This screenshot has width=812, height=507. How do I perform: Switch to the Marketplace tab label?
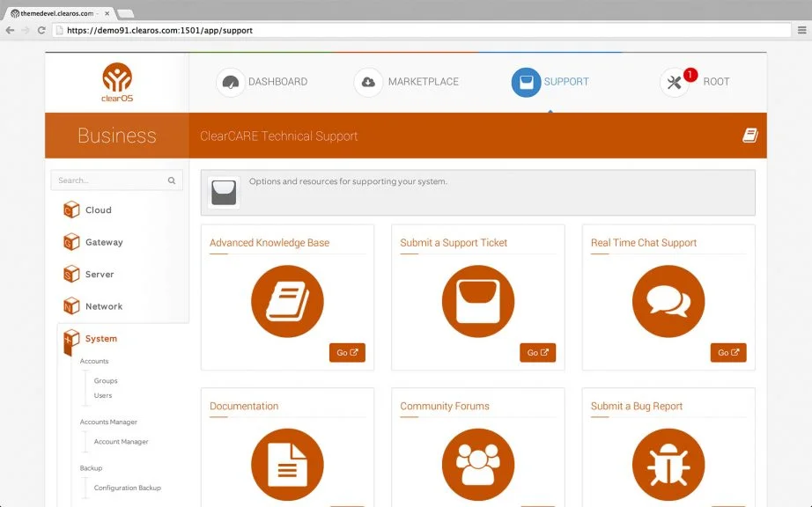[424, 82]
